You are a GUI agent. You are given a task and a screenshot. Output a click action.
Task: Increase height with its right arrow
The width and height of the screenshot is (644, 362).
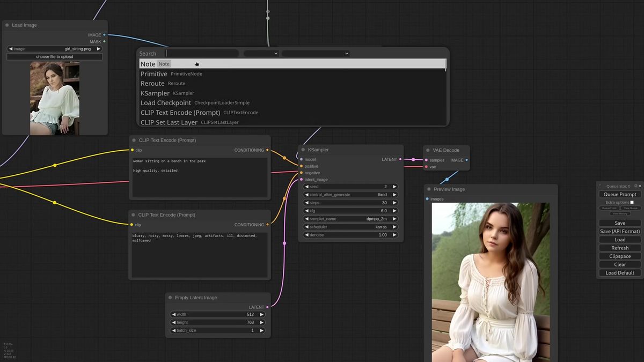(x=262, y=322)
